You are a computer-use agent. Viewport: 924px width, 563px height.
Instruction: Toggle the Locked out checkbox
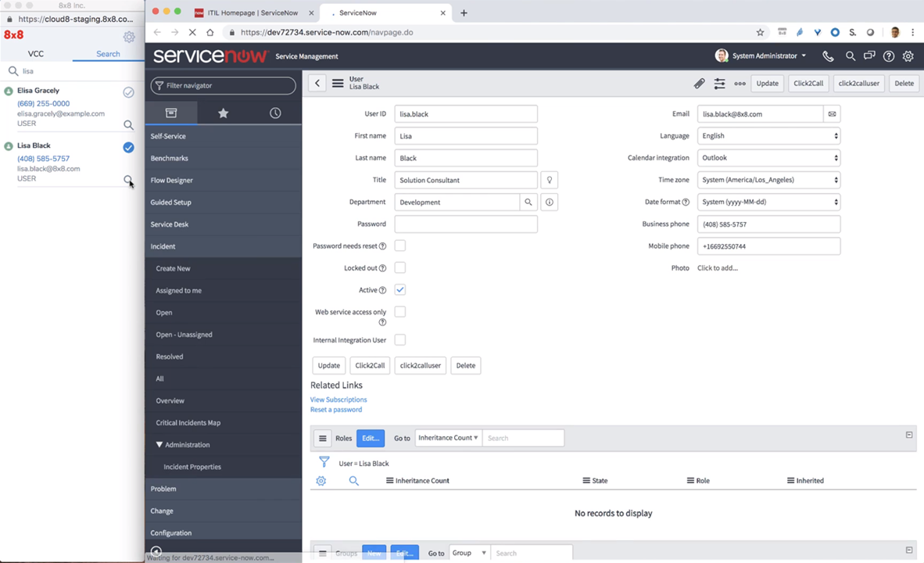[400, 267]
